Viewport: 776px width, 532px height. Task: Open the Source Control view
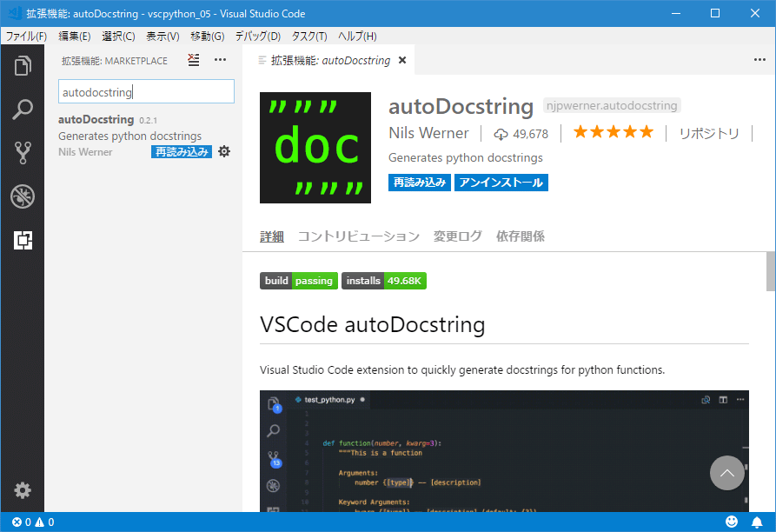[23, 153]
